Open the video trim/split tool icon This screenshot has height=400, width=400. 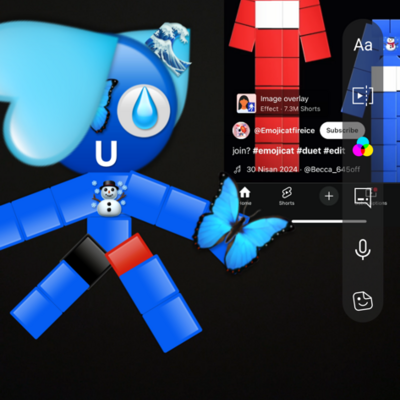click(363, 95)
